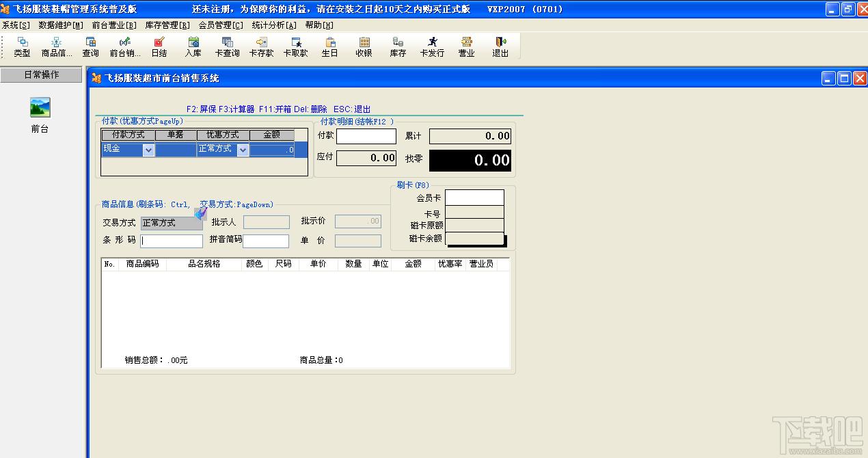The width and height of the screenshot is (868, 458).
Task: Click the 卡查询 toolbar icon
Action: click(227, 46)
